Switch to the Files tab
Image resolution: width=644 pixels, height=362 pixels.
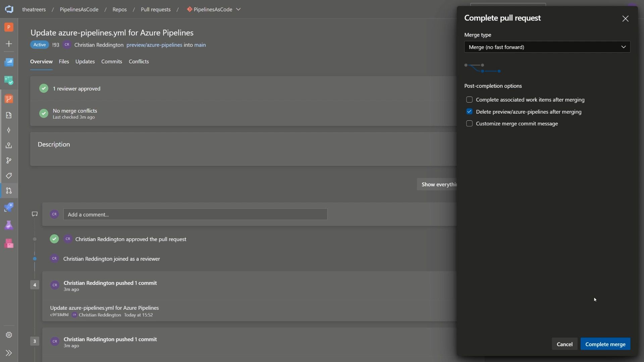[x=64, y=61]
